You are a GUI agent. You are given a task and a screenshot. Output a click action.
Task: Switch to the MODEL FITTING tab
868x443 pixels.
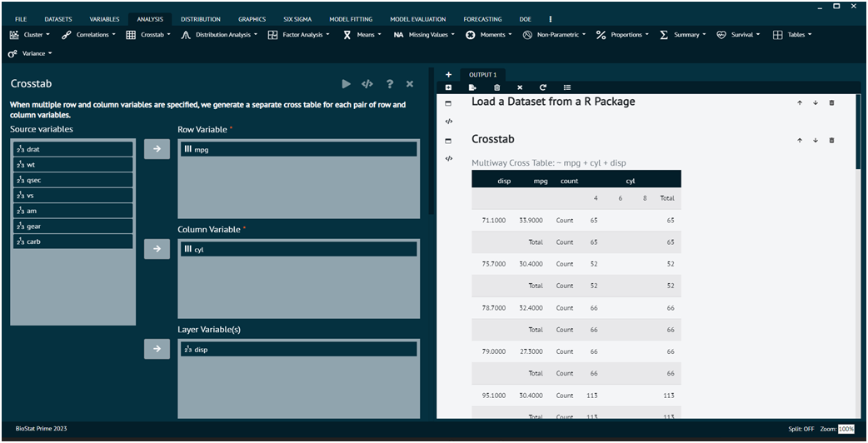[351, 19]
